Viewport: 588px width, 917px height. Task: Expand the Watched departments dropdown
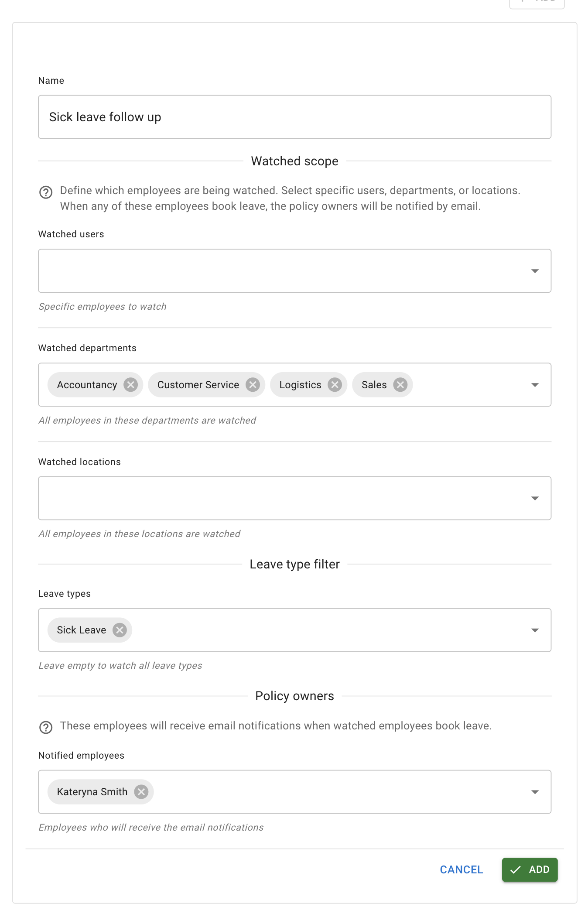pyautogui.click(x=535, y=384)
